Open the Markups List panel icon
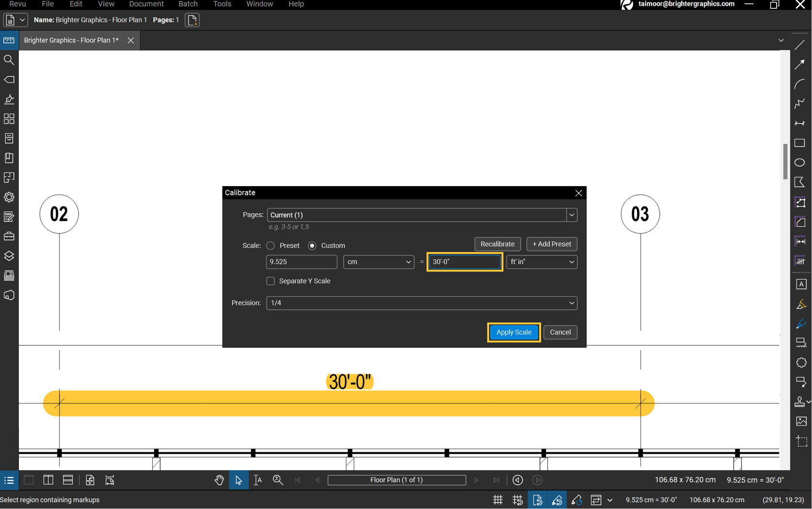 9,480
